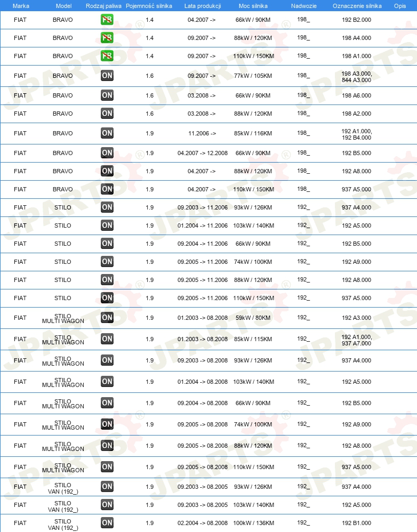Select engine codes 198 A3.000, 844 A3.000
This screenshot has width=417, height=532.
[x=357, y=77]
